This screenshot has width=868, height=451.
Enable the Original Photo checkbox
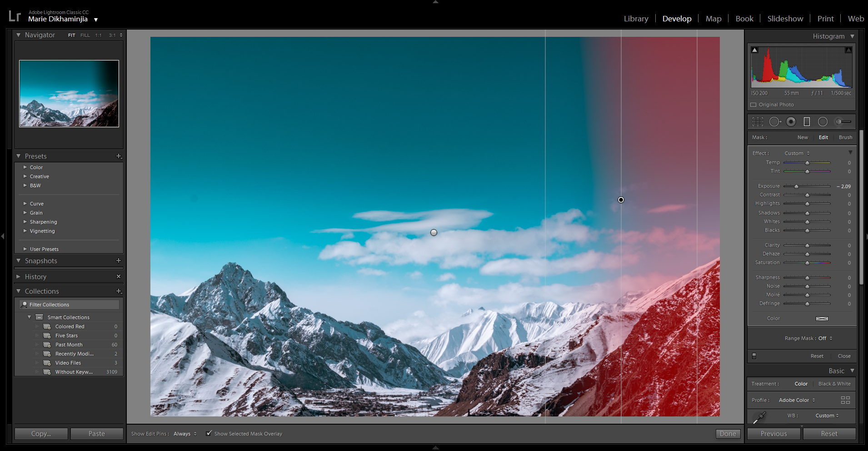[x=753, y=105]
